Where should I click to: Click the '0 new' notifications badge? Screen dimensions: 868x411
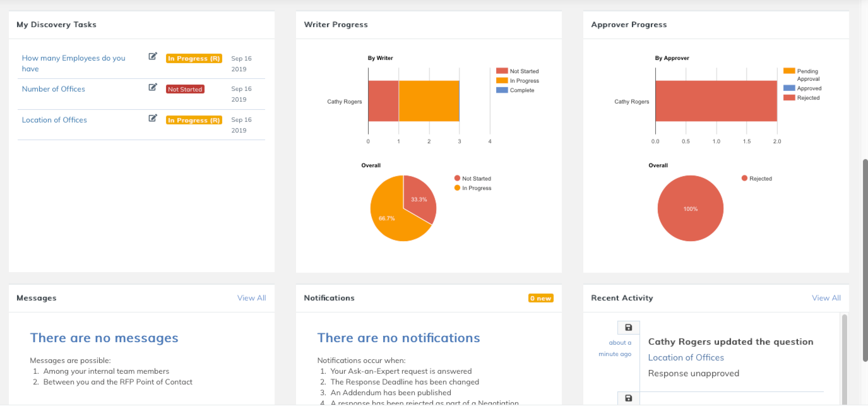pyautogui.click(x=540, y=298)
